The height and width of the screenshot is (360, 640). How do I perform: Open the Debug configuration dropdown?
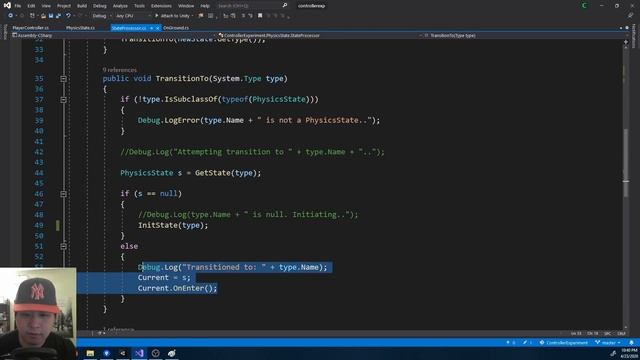click(101, 16)
